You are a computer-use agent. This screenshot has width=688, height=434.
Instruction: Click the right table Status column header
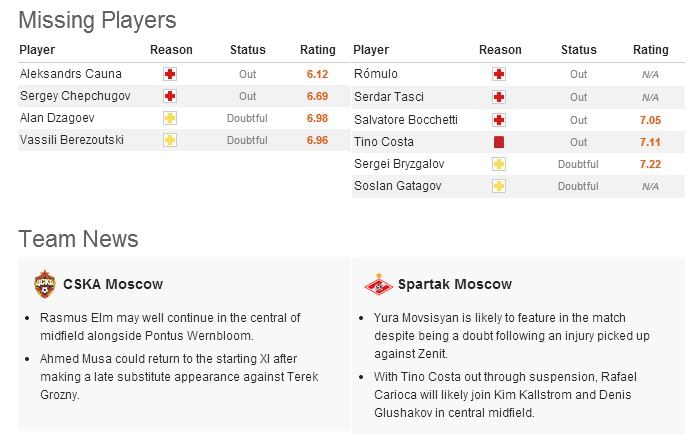point(578,50)
